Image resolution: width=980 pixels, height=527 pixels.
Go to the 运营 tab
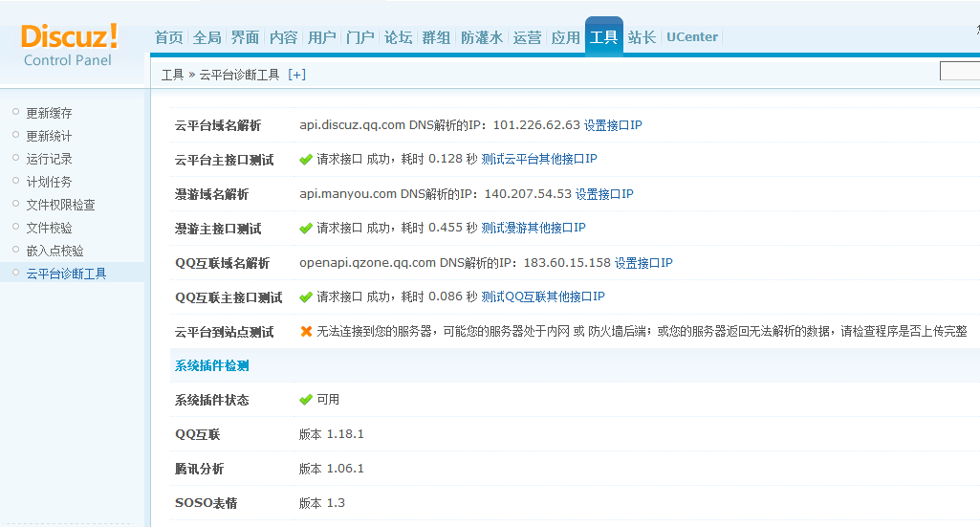coord(527,37)
